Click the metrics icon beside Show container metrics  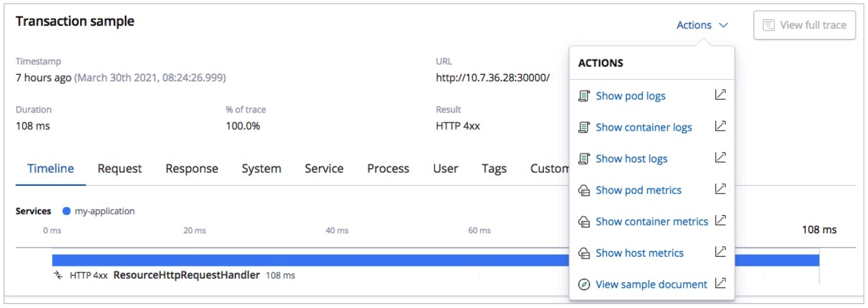[x=584, y=222]
